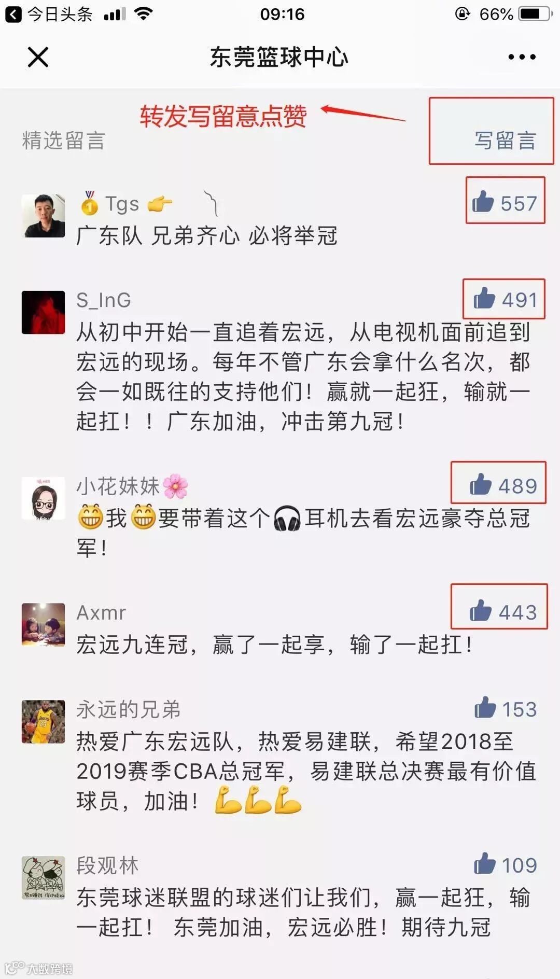Like S_InG's comment with 491 likes
560x979 pixels.
point(505,299)
